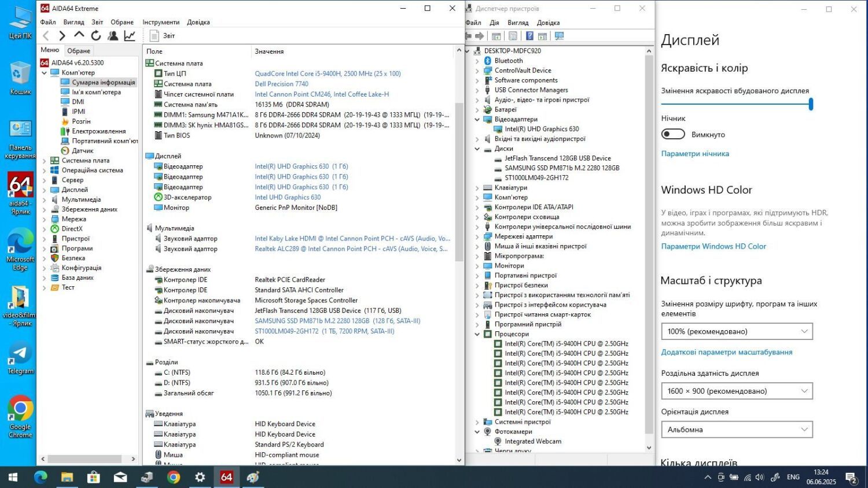Click the Forward arrow in AIDA64 toolbar
The width and height of the screenshot is (868, 488).
click(x=62, y=36)
